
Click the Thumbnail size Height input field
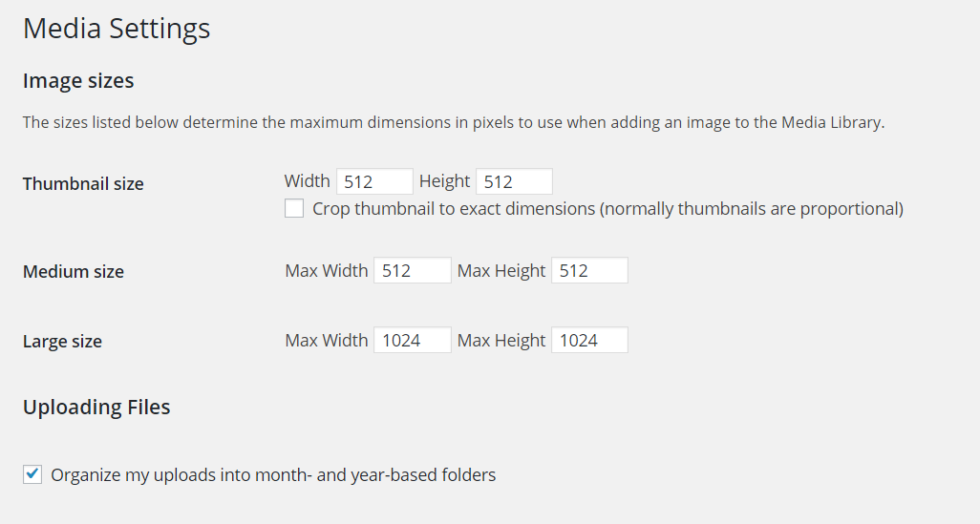pos(514,181)
